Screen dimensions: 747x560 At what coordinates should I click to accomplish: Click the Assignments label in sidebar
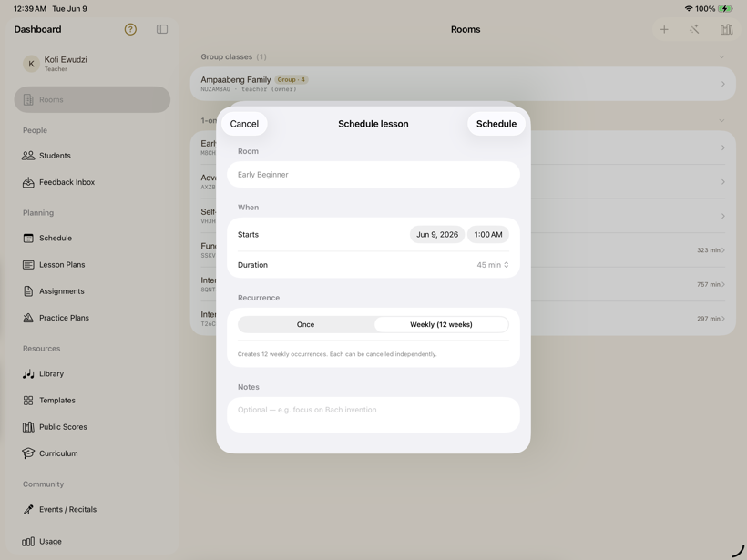pyautogui.click(x=62, y=291)
